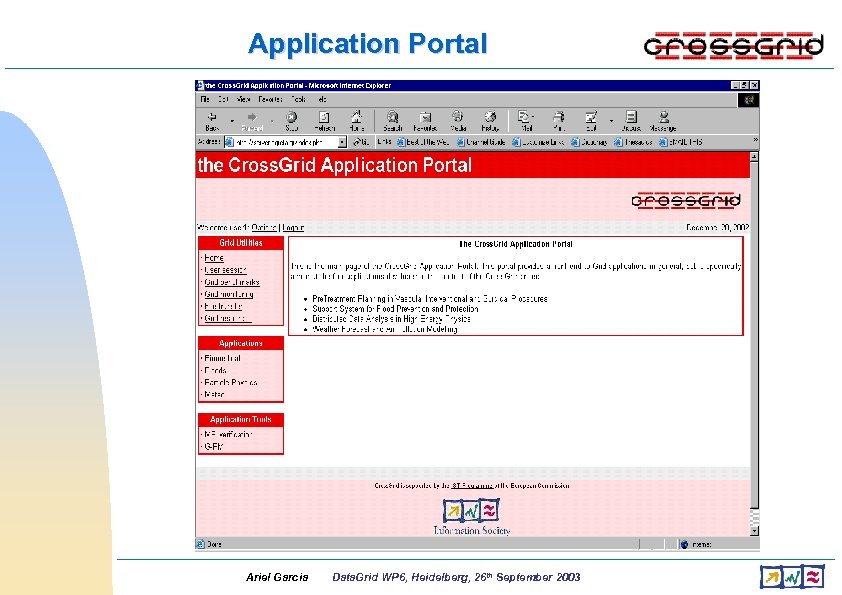Expand the address bar dropdown
The height and width of the screenshot is (595, 842).
pos(344,141)
